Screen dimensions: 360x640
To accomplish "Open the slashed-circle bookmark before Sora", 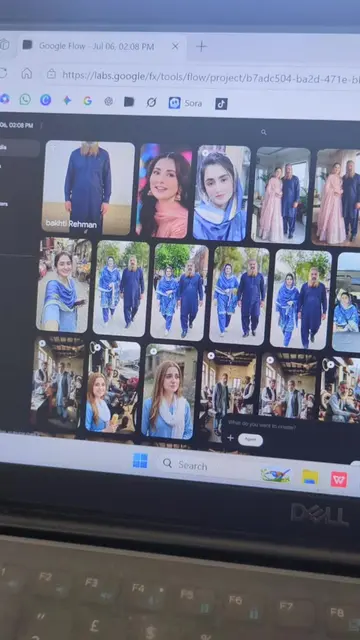I will (x=151, y=102).
